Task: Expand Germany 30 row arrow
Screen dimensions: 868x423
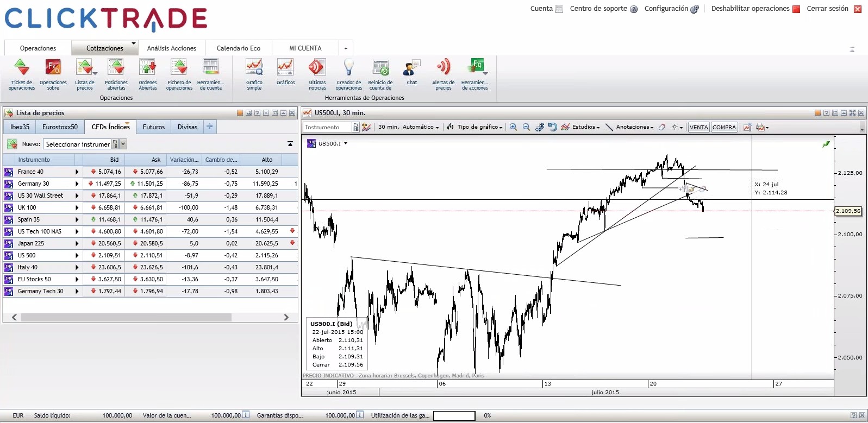Action: point(77,184)
